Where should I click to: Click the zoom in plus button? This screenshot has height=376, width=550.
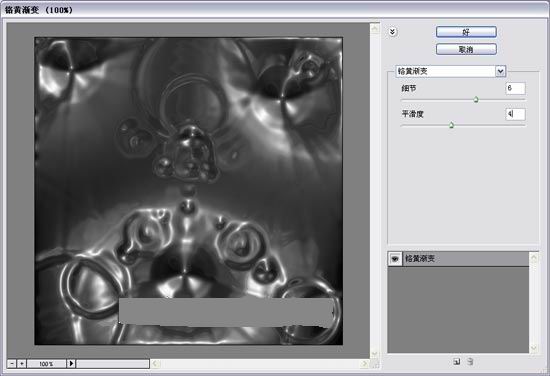coord(21,364)
